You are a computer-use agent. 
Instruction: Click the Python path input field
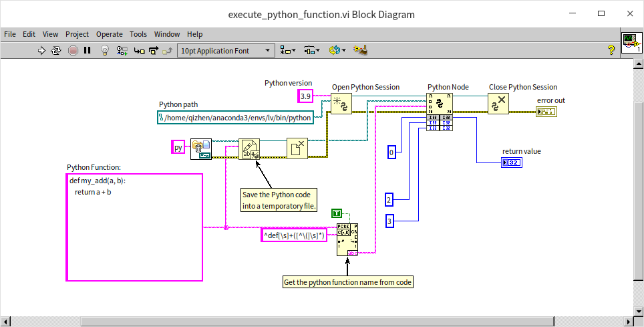tap(235, 118)
